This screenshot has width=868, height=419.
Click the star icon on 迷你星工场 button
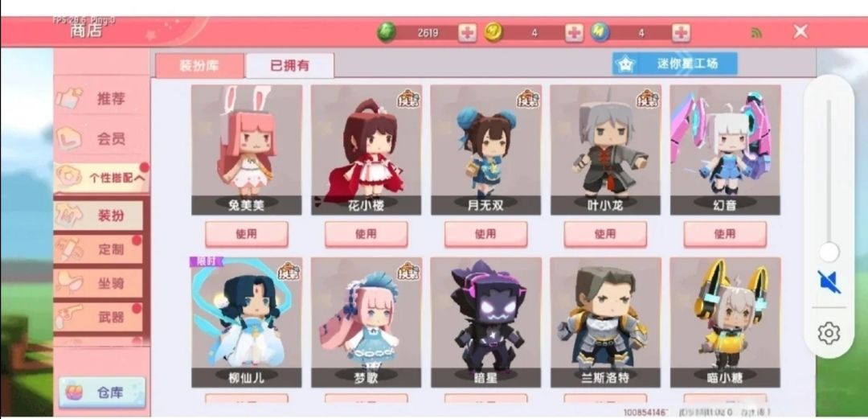click(625, 64)
